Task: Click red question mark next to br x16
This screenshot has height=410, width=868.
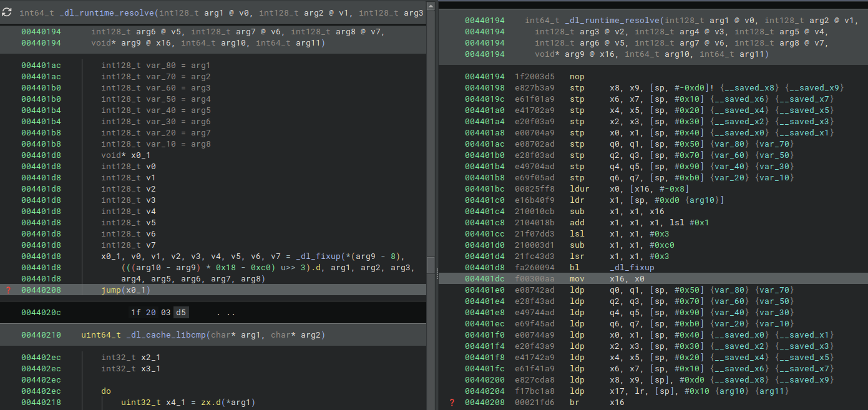Action: (x=452, y=402)
